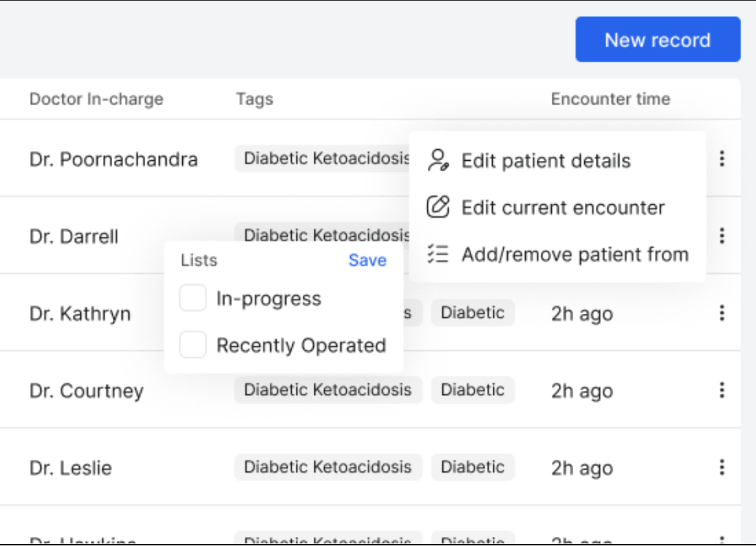Click the Encounter time column header
Image resolution: width=756 pixels, height=546 pixels.
(x=610, y=99)
